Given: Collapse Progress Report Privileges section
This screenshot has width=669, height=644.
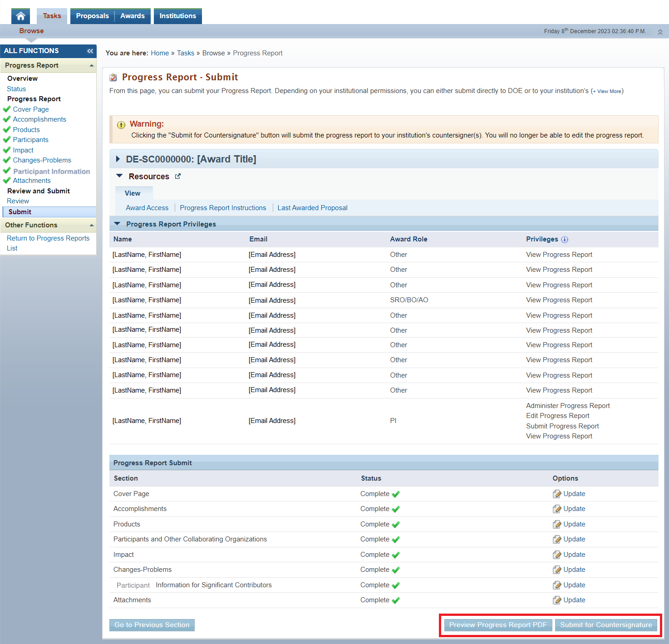Looking at the screenshot, I should click(x=117, y=224).
